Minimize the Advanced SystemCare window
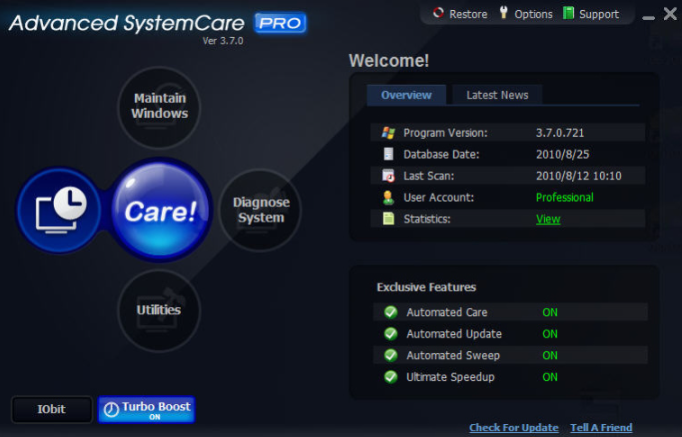Viewport: 682px width, 437px height. [x=649, y=17]
